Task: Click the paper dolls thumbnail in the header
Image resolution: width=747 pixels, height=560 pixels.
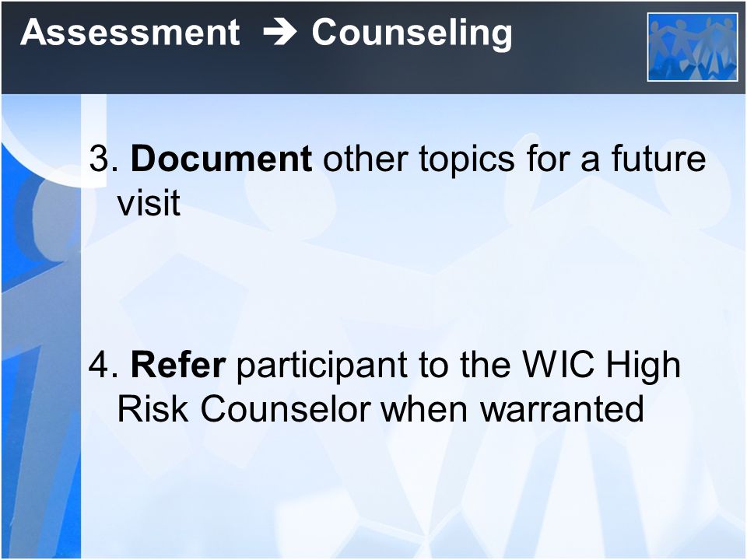Action: pos(693,47)
